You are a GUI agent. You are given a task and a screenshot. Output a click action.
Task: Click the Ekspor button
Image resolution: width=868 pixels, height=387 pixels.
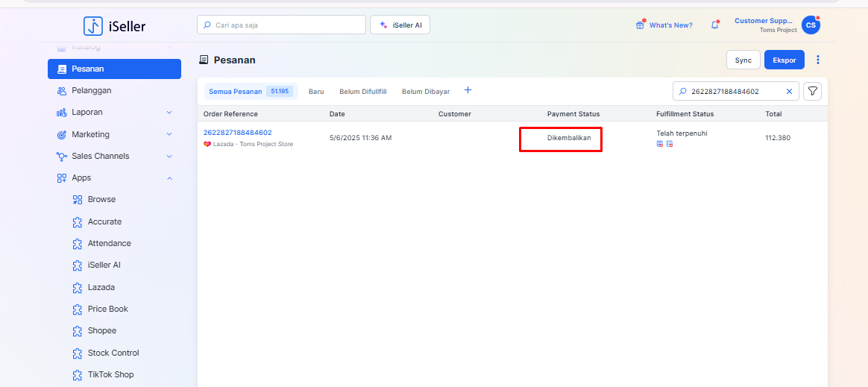(784, 60)
